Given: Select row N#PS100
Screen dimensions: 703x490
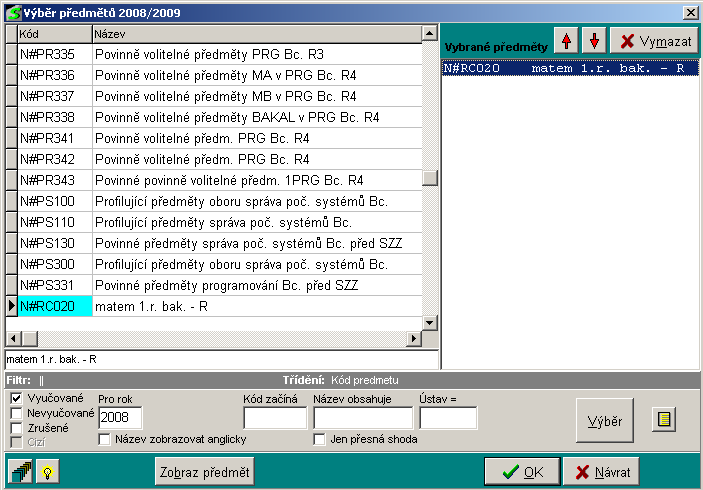Looking at the screenshot, I should pos(214,202).
